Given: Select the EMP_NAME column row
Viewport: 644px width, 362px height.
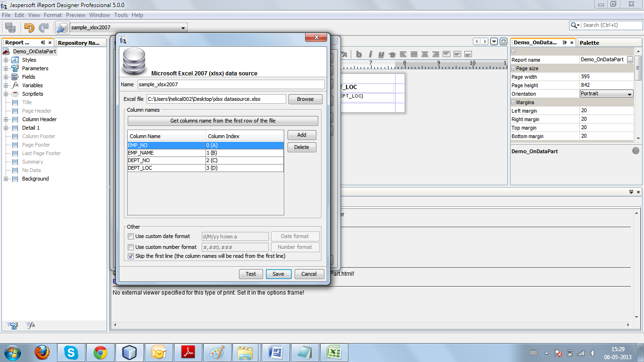Looking at the screenshot, I should tap(206, 153).
